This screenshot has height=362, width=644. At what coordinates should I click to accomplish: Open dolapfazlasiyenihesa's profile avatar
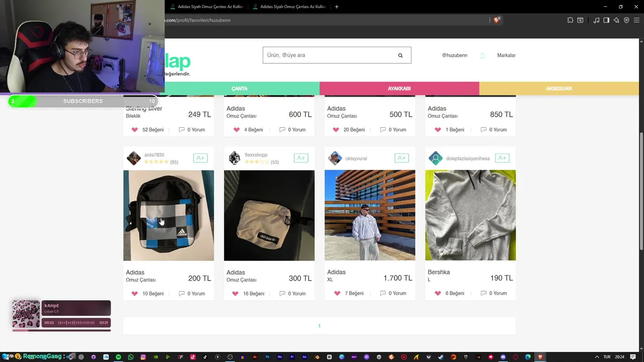click(x=436, y=158)
